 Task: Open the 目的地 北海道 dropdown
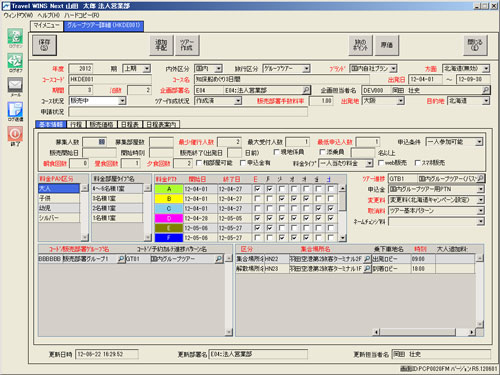coord(486,101)
